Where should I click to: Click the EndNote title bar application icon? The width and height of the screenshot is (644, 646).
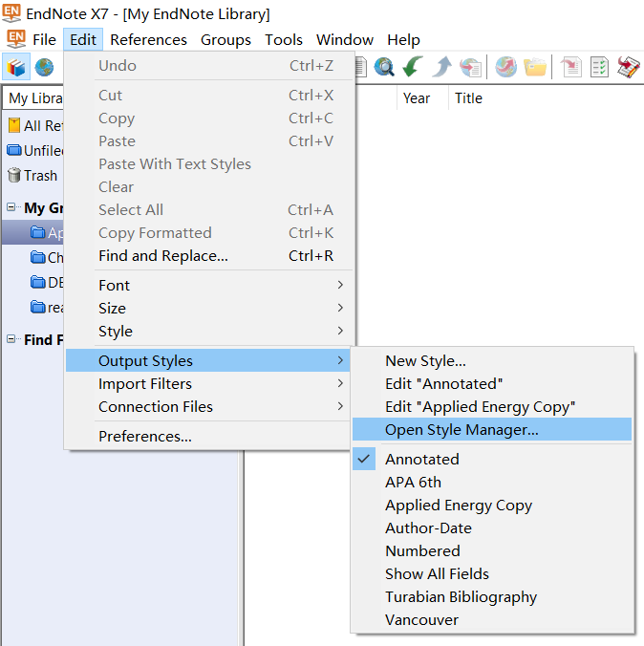pos(11,12)
